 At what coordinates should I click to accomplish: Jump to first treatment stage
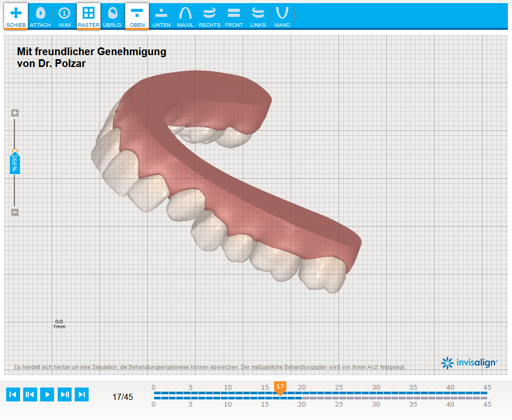click(13, 395)
